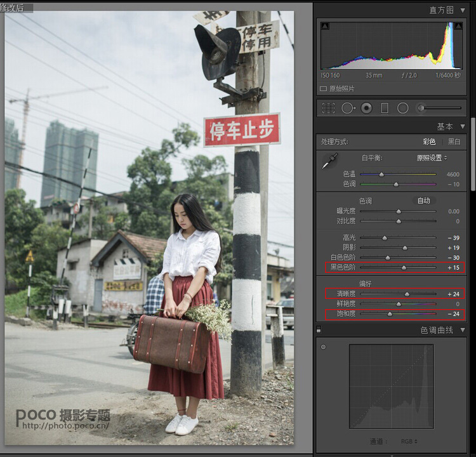Adjust the 色温 temperature slider
Image resolution: width=476 pixels, height=457 pixels.
pyautogui.click(x=381, y=175)
